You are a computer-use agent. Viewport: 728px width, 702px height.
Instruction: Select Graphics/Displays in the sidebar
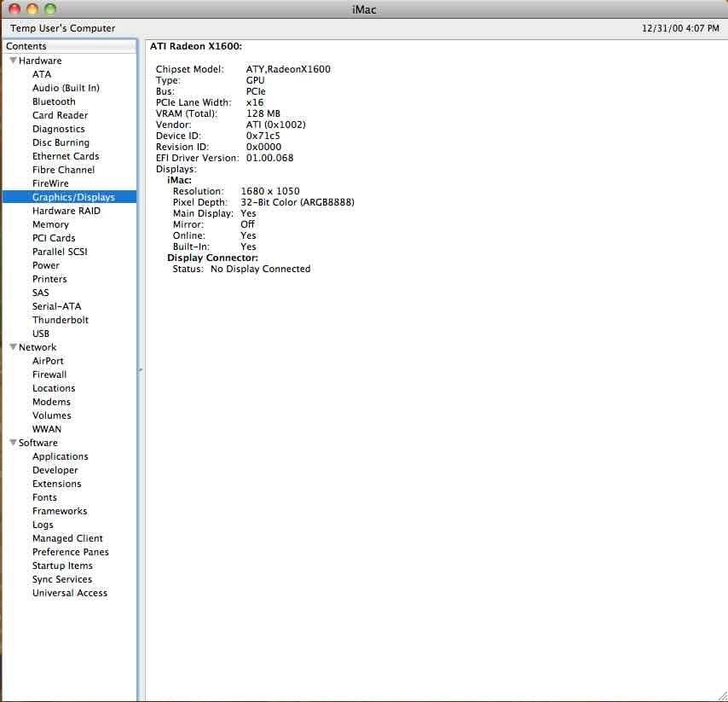point(73,197)
